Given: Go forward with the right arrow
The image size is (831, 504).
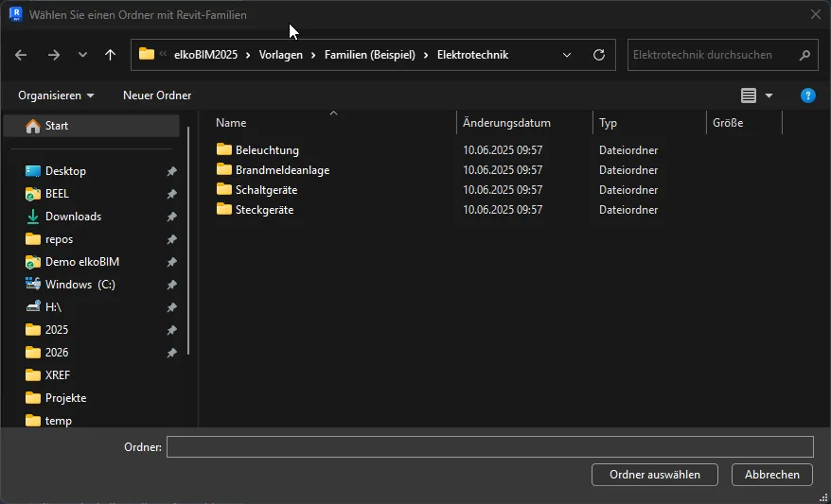Looking at the screenshot, I should [x=54, y=55].
